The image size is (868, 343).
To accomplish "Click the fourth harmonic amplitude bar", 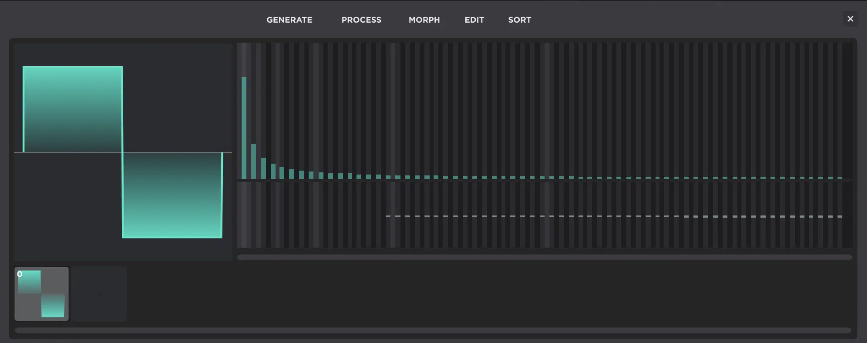I will click(x=273, y=171).
